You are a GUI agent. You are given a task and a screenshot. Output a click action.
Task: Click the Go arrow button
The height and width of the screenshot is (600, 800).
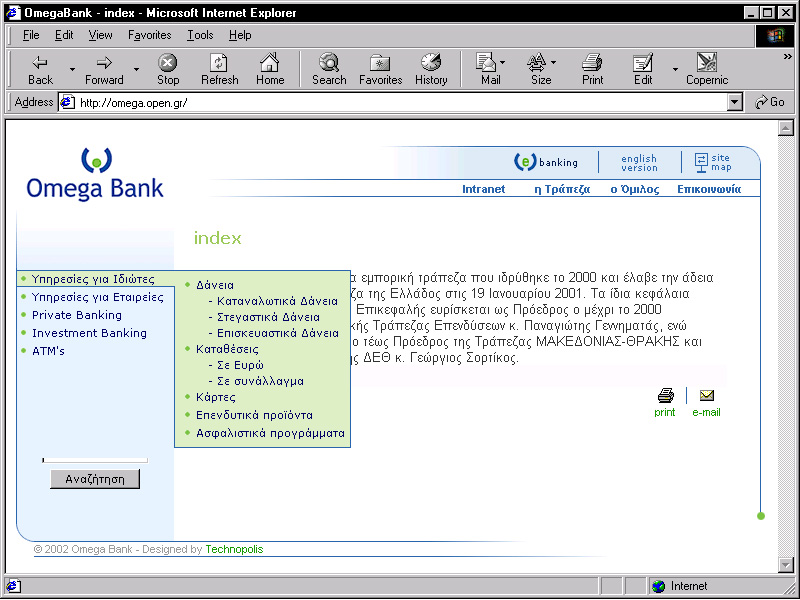pyautogui.click(x=770, y=102)
